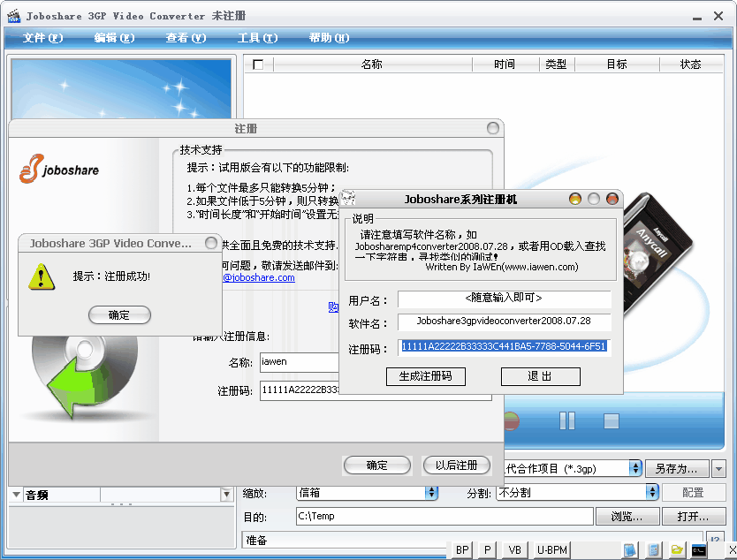Click the yellow warning icon in alert
The height and width of the screenshot is (560, 737).
(42, 276)
